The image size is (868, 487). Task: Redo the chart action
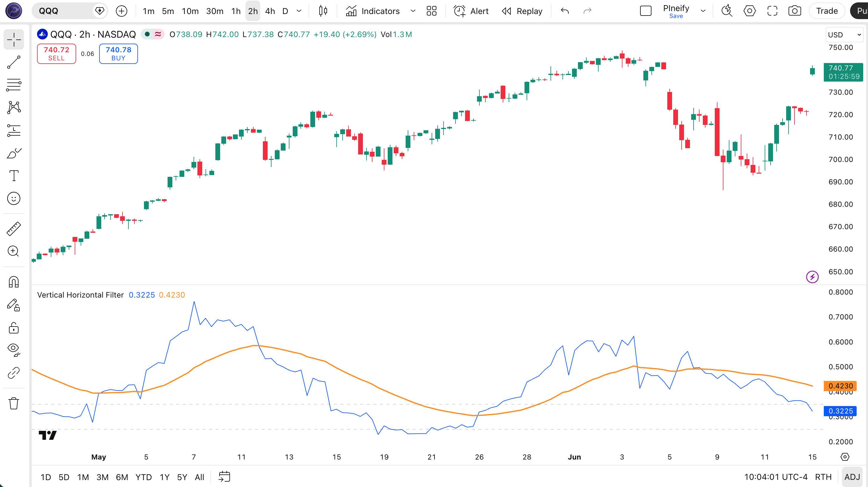(x=587, y=11)
